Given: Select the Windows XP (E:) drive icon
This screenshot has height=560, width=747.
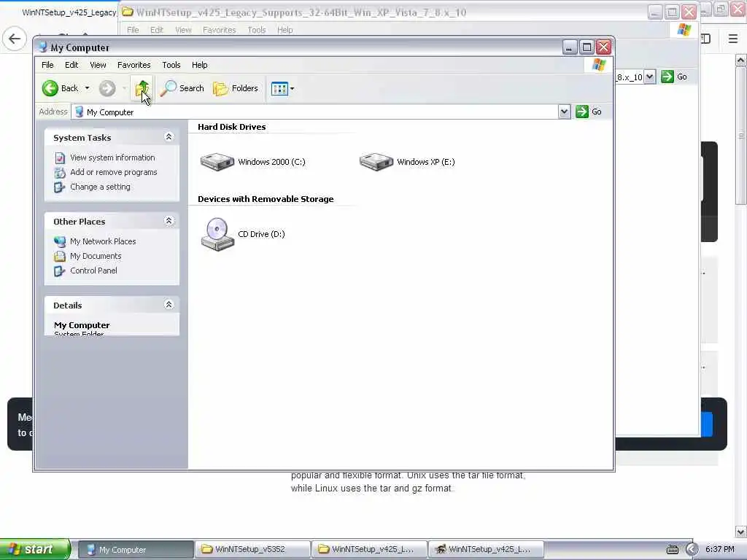Looking at the screenshot, I should click(376, 162).
